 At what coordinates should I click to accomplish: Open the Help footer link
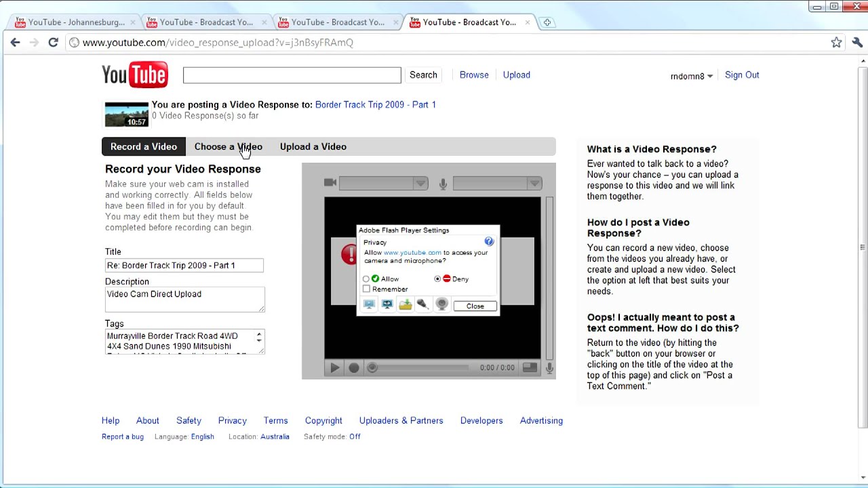click(x=111, y=420)
